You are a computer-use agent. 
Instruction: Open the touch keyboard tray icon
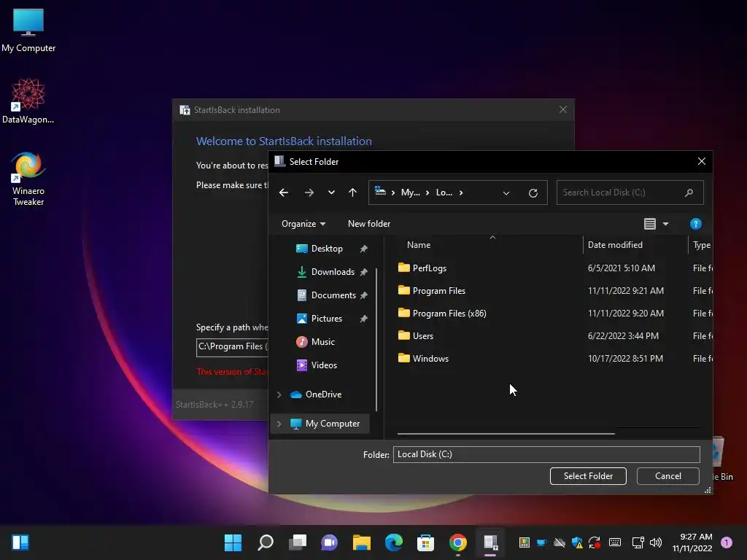(x=615, y=542)
